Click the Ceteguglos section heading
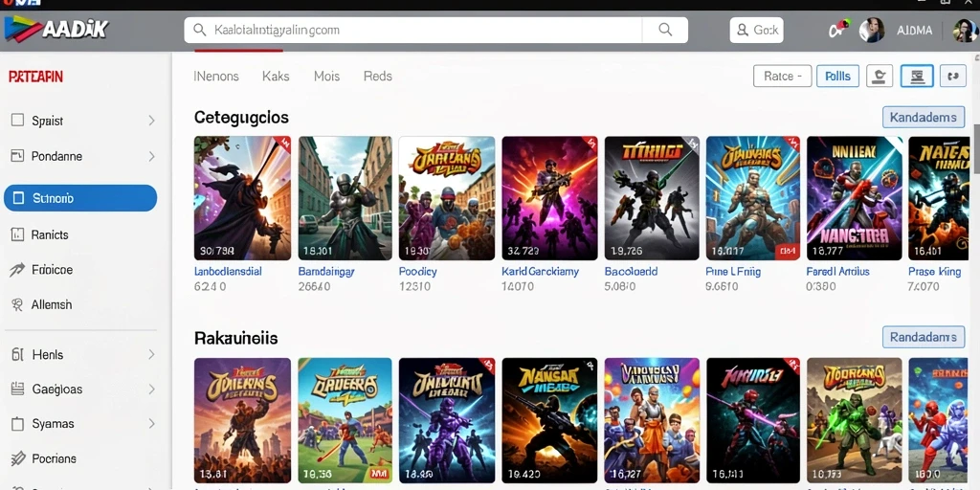Image resolution: width=980 pixels, height=490 pixels. tap(241, 118)
